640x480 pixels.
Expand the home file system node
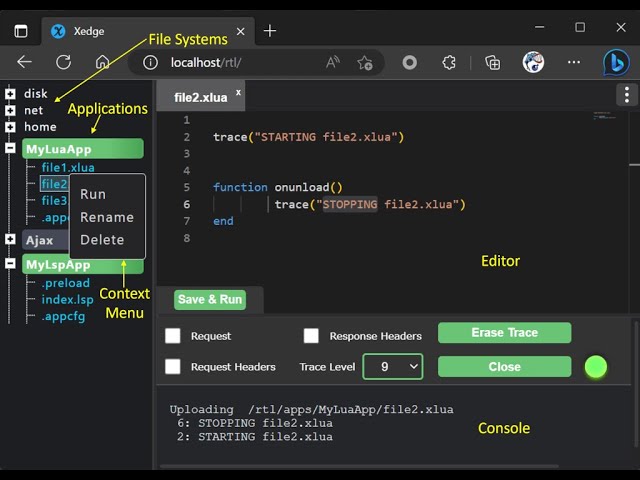[10, 127]
